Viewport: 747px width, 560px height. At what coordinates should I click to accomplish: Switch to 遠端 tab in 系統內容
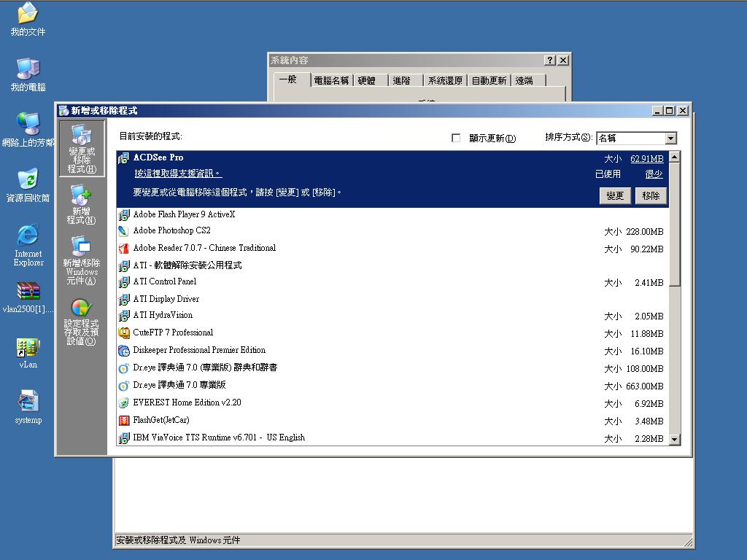(x=524, y=80)
